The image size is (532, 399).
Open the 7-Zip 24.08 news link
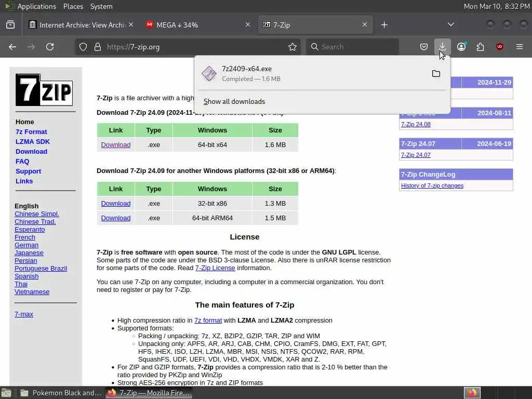[x=416, y=125]
